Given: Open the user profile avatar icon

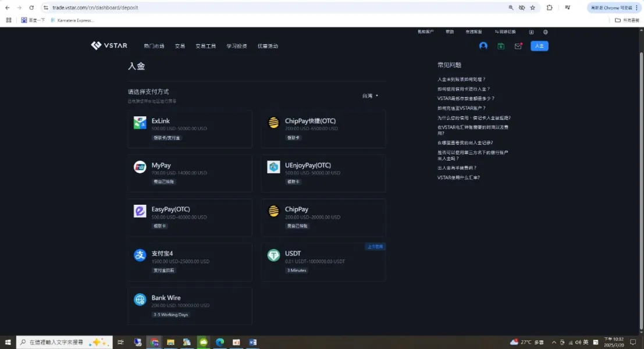Looking at the screenshot, I should [x=483, y=46].
